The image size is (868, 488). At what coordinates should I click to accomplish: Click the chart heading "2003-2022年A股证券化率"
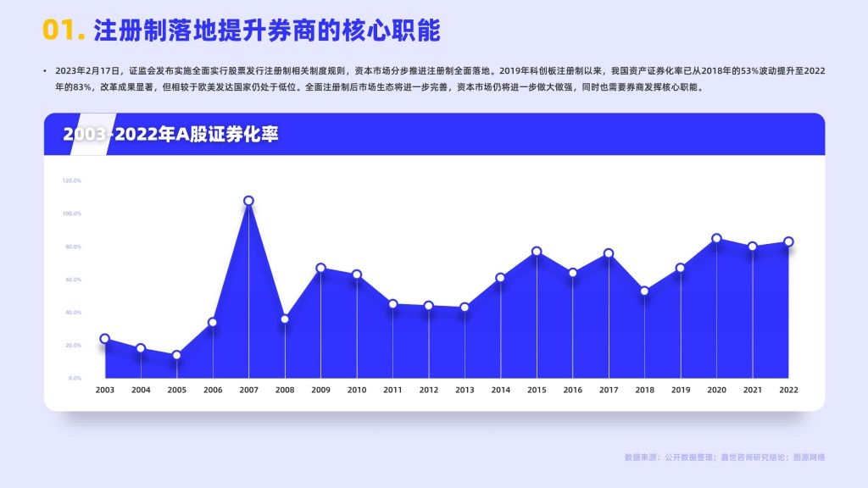[170, 135]
